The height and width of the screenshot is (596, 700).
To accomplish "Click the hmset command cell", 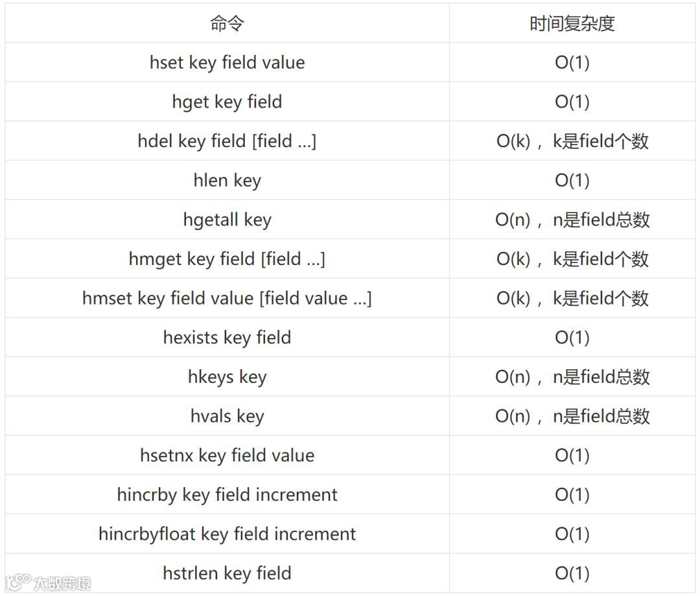I will 227,298.
